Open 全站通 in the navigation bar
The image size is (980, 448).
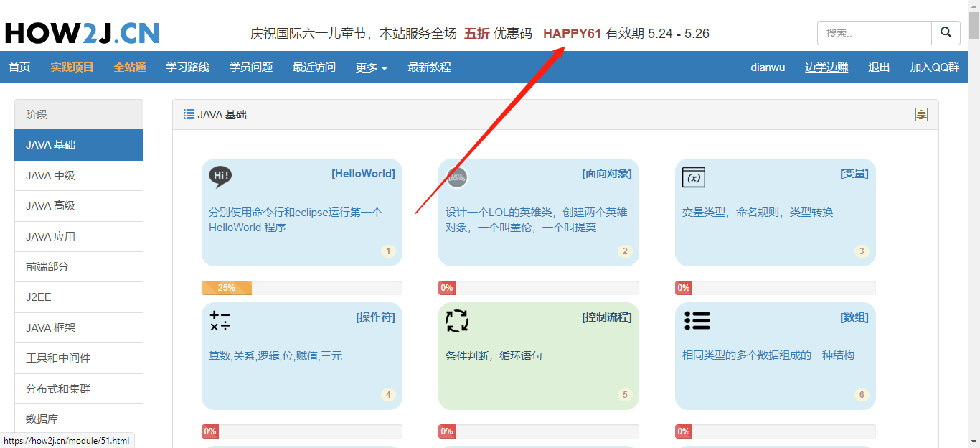pos(130,67)
